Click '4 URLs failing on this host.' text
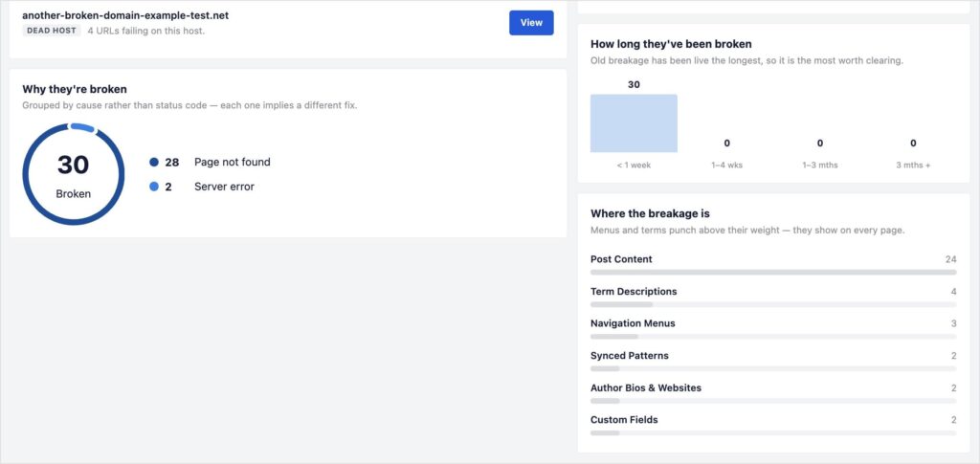980x464 pixels. pyautogui.click(x=146, y=31)
